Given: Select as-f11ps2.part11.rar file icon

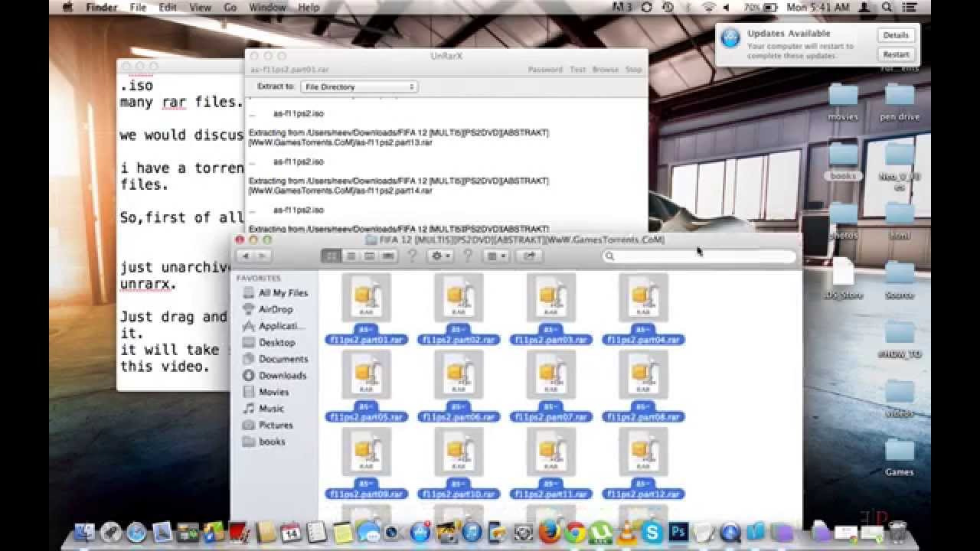Looking at the screenshot, I should (551, 452).
